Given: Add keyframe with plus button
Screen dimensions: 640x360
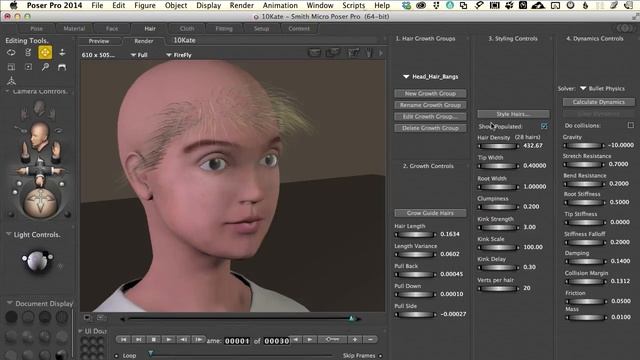Looking at the screenshot, I should pos(355,339).
